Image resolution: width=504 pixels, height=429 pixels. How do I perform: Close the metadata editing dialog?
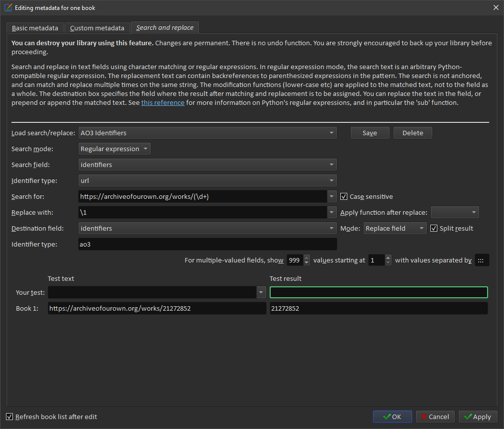tap(495, 7)
